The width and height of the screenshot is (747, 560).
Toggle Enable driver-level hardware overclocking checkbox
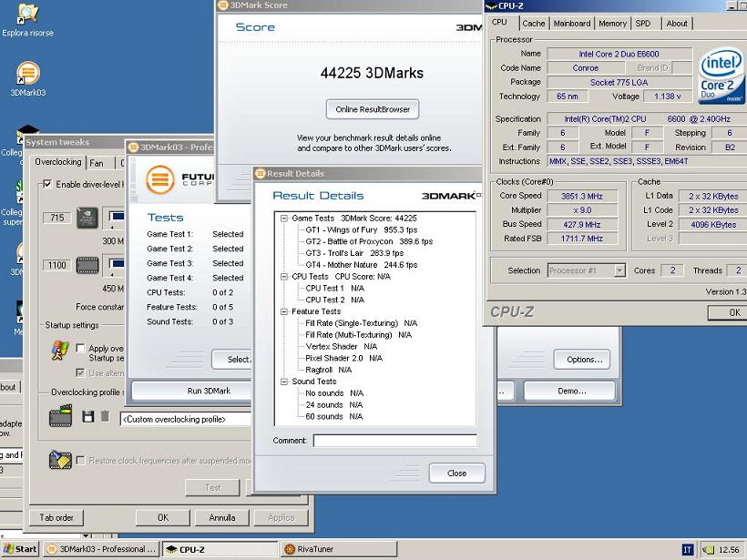point(47,184)
